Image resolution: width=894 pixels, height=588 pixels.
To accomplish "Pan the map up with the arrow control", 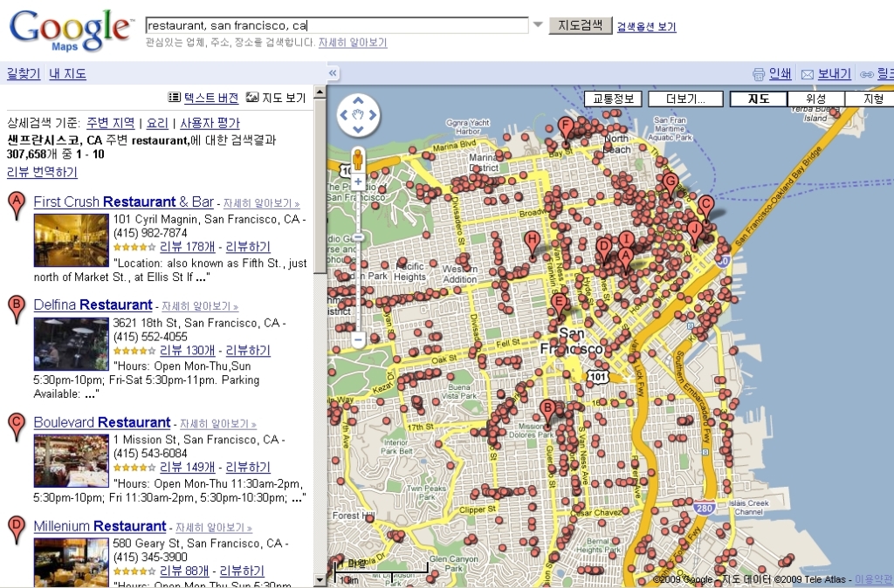I will click(358, 101).
